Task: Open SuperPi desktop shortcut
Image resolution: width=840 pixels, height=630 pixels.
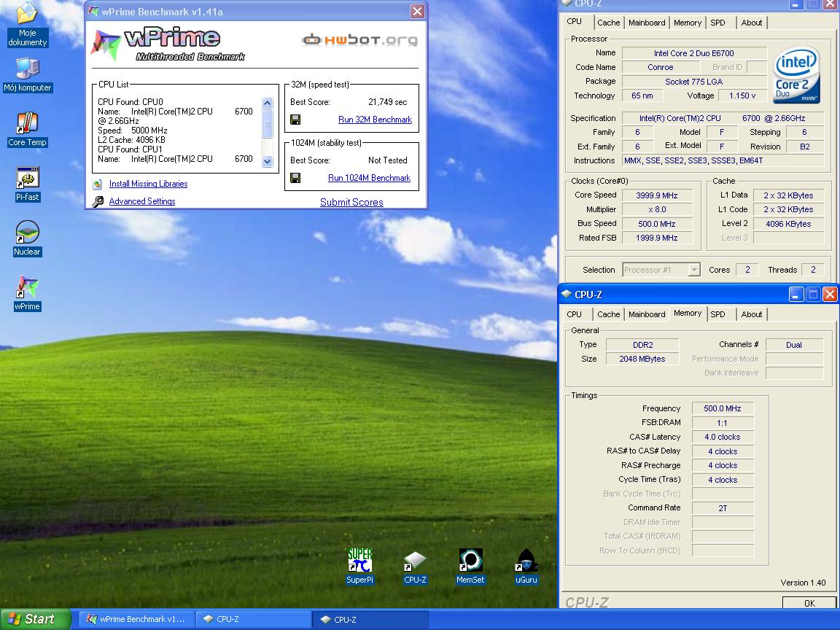Action: [x=359, y=567]
